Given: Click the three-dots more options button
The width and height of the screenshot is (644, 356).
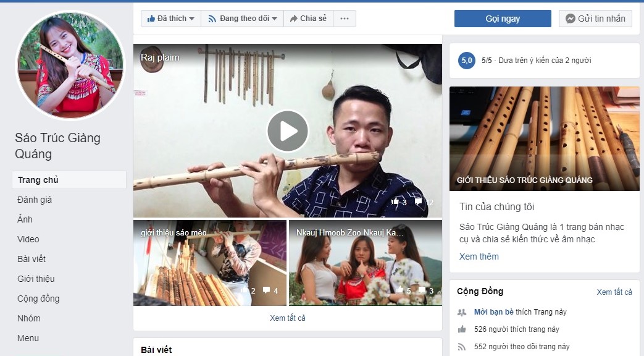Looking at the screenshot, I should tap(344, 19).
